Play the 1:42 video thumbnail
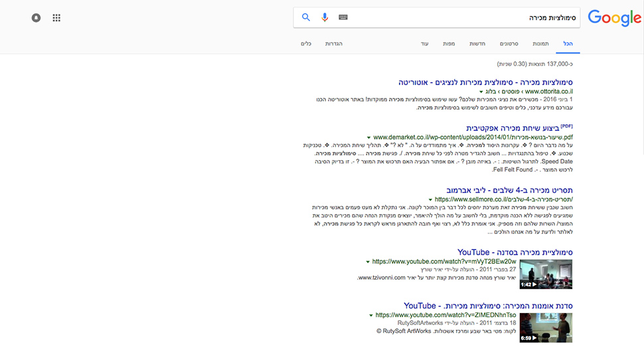Screen dimensions: 644x351 click(546, 274)
